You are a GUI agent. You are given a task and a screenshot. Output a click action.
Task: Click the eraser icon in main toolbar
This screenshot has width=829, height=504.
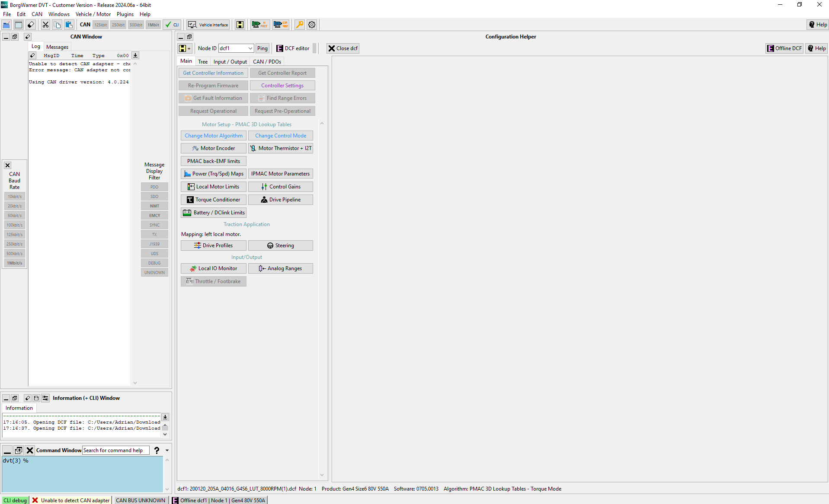[x=31, y=25]
